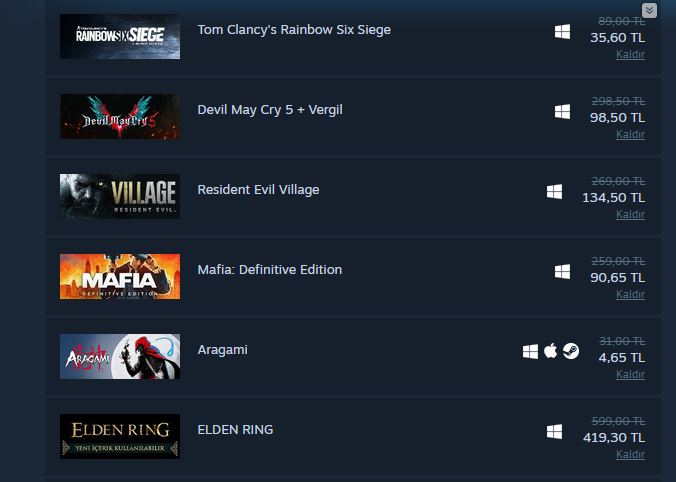
Task: Expand the double-chevron dropdown at top right
Action: point(649,10)
